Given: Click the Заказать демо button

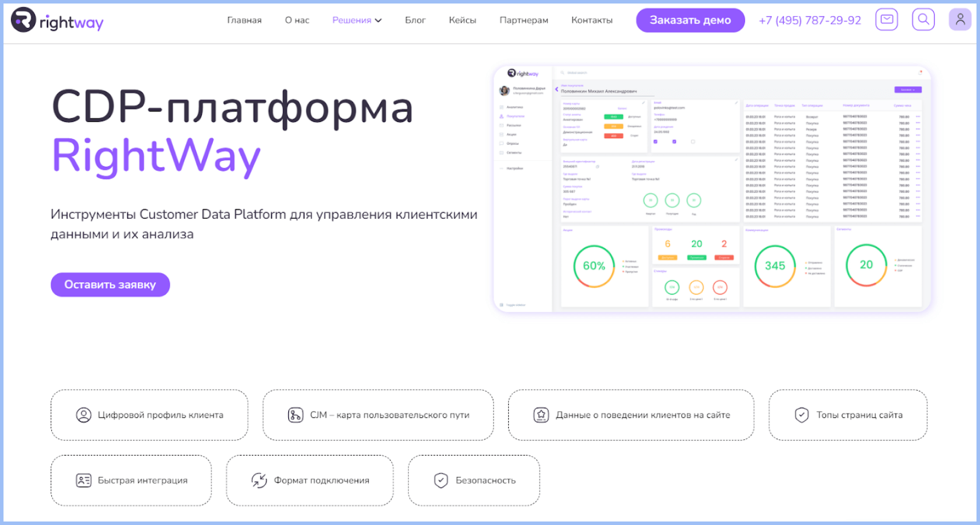Looking at the screenshot, I should pos(690,20).
